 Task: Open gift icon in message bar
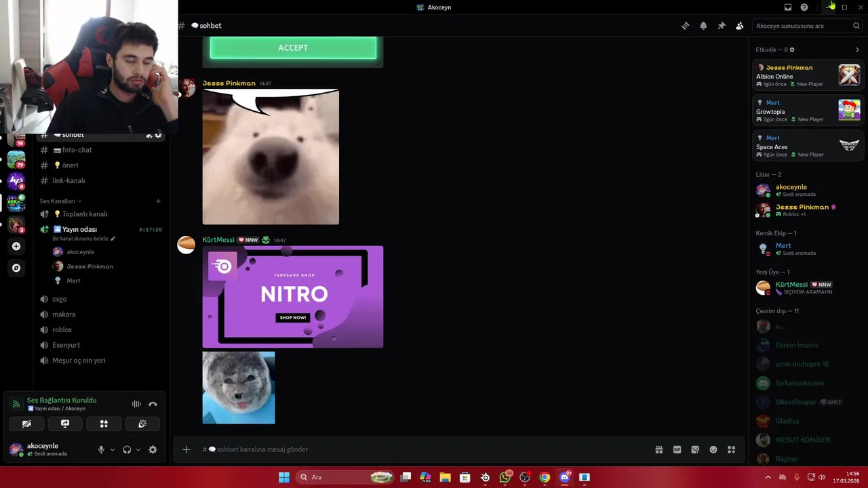[x=658, y=449]
